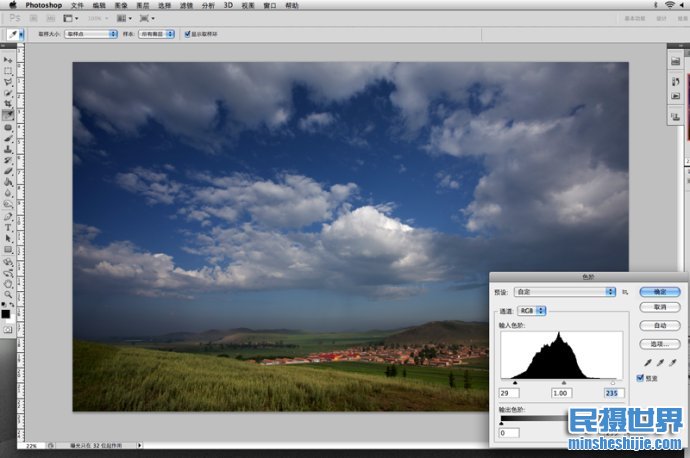Open the 编辑 menu
Screen dimensions: 690x458
(99, 5)
